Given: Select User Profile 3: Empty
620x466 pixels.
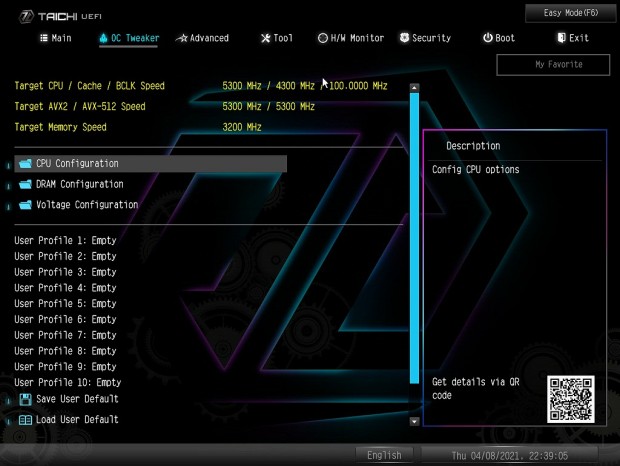Looking at the screenshot, I should click(x=65, y=272).
